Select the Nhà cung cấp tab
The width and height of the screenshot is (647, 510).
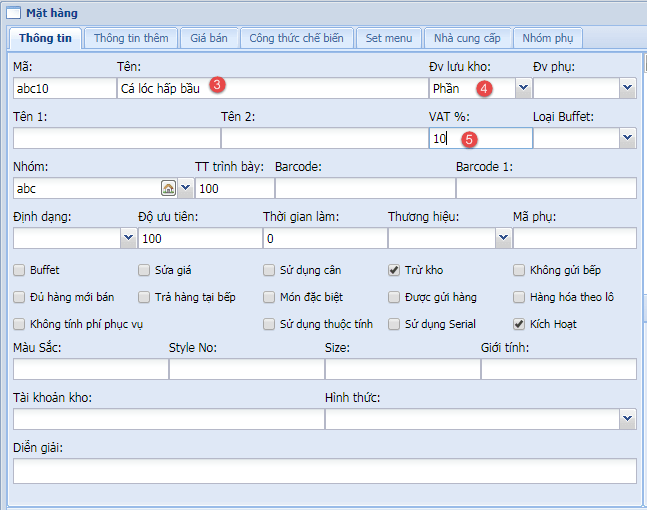pos(467,38)
